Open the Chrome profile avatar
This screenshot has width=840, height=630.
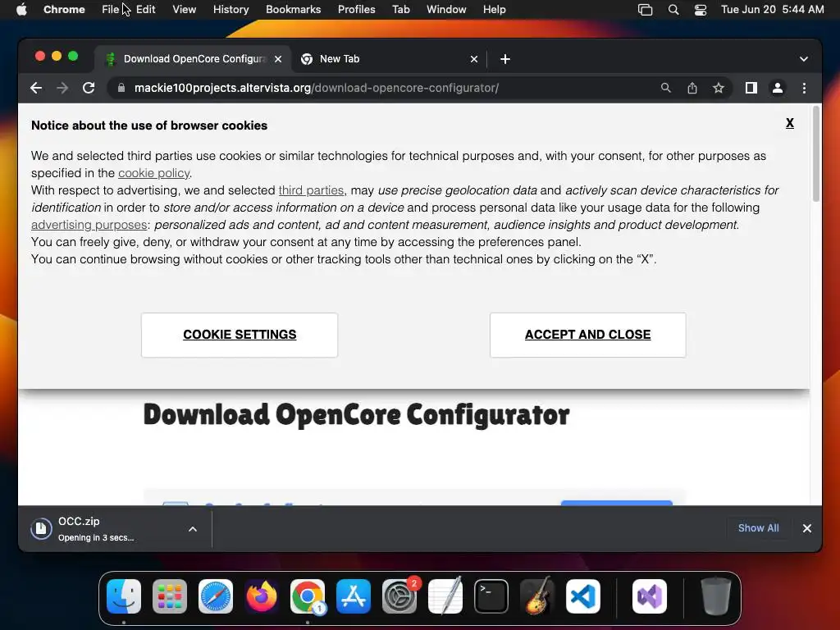point(778,88)
